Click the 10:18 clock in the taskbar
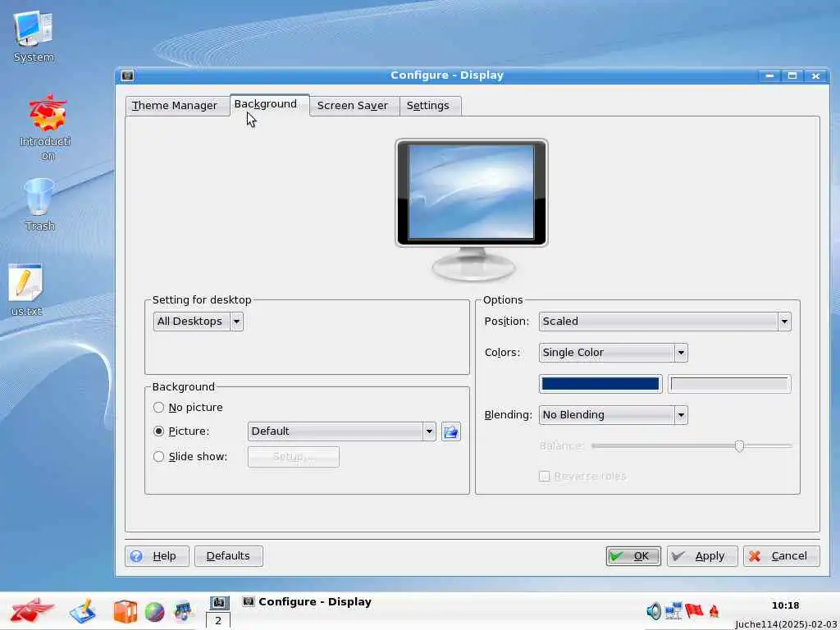The image size is (840, 630). click(x=785, y=606)
